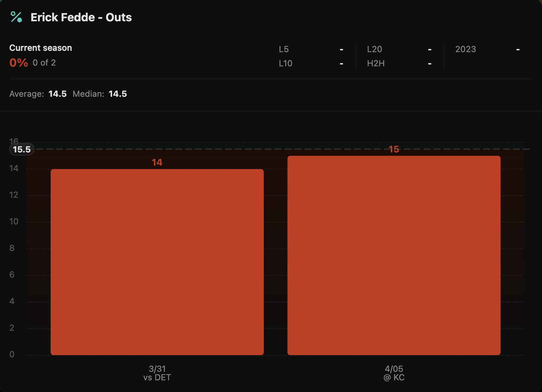The width and height of the screenshot is (542, 392).
Task: Click the 4/05 @ KC axis label
Action: tap(394, 373)
